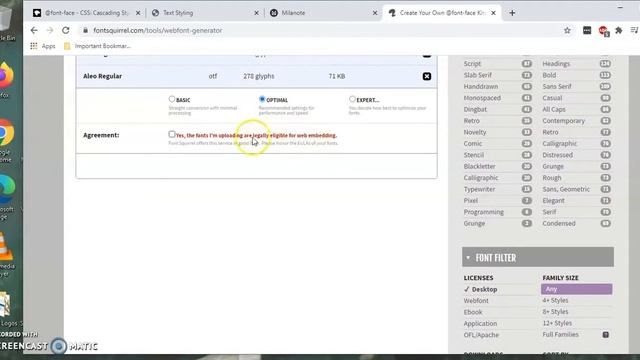Viewport: 640px width, 360px height.
Task: Select the Optimal conversion radio option
Action: pyautogui.click(x=262, y=99)
